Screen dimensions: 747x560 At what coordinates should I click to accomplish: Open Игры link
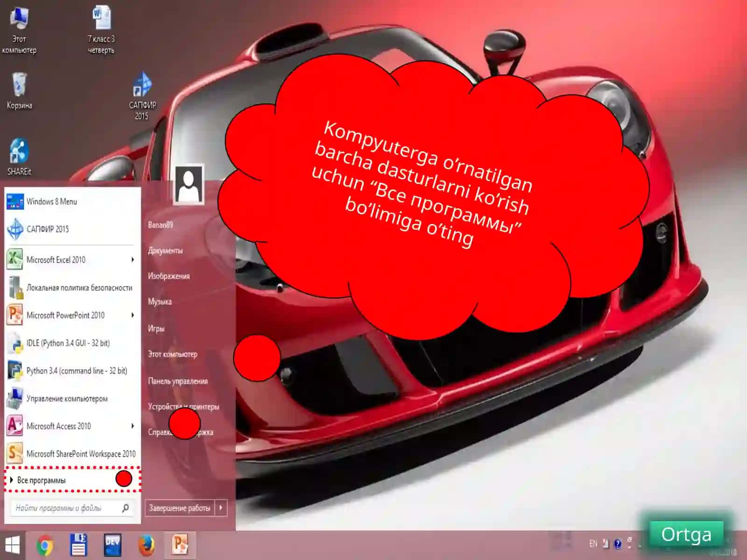[x=156, y=329]
